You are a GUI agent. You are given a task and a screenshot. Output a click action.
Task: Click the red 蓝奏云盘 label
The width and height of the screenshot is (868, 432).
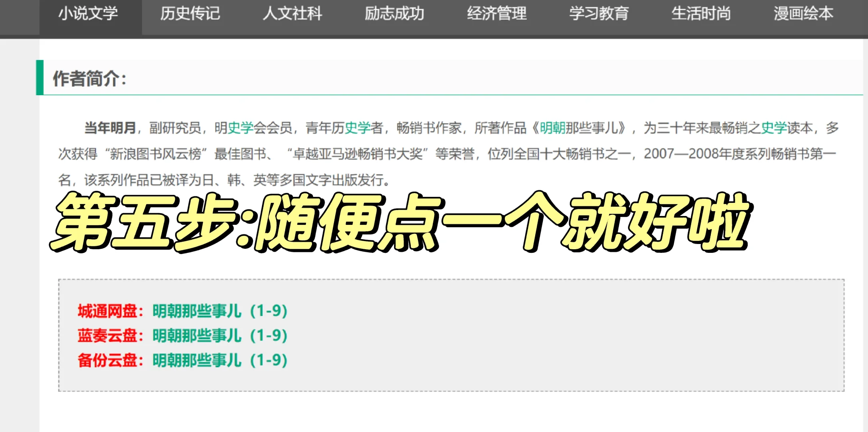click(x=110, y=336)
